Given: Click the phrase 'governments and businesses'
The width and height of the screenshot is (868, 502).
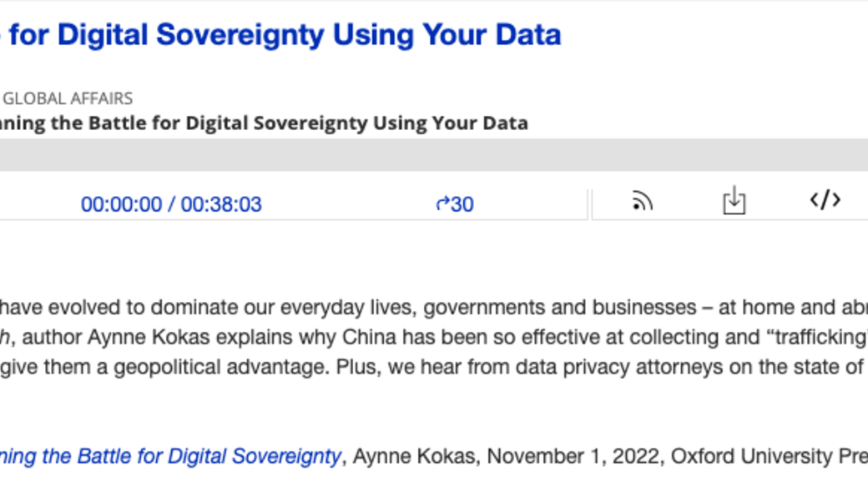Looking at the screenshot, I should point(537,307).
